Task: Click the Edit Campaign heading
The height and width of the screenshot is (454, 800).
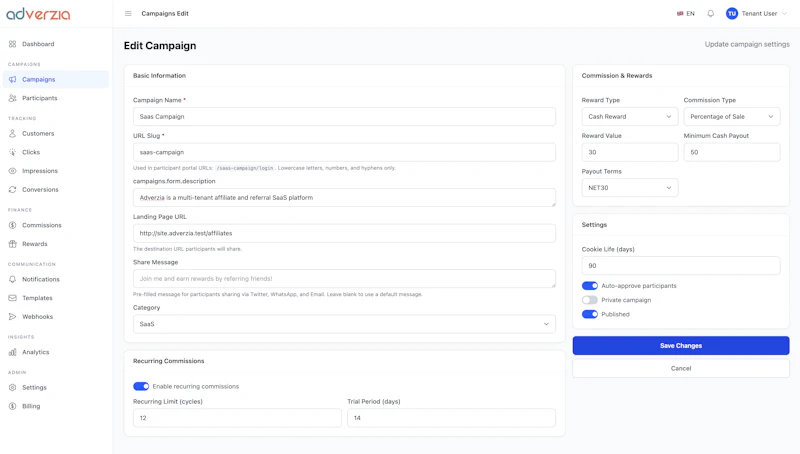Action: click(x=160, y=45)
